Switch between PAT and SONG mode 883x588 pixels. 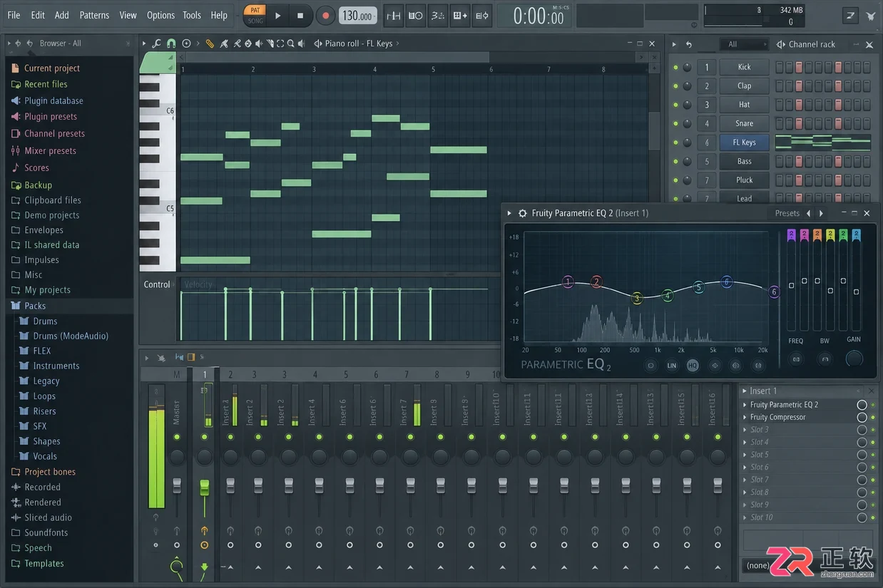(255, 15)
